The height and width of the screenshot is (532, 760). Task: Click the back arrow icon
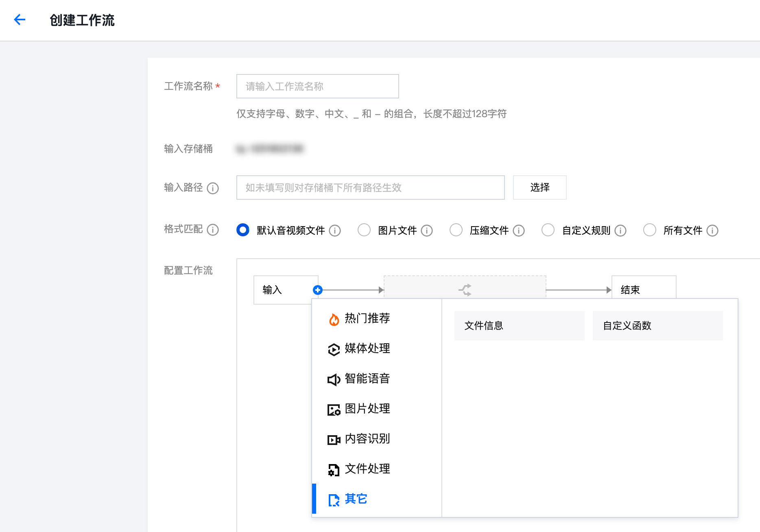point(20,20)
